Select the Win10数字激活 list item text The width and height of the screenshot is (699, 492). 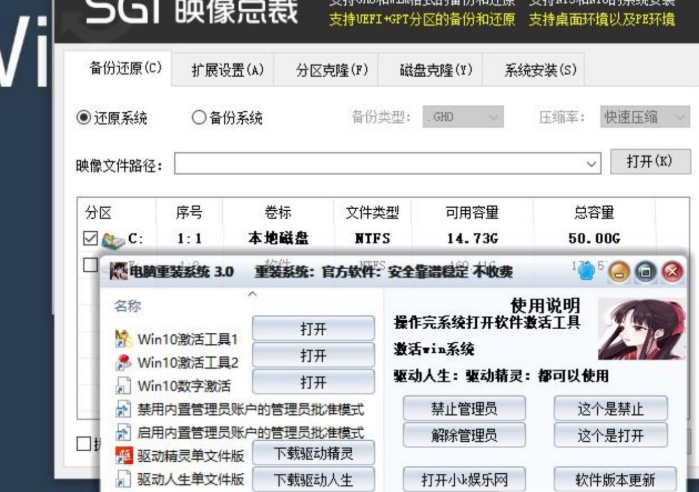pos(184,385)
